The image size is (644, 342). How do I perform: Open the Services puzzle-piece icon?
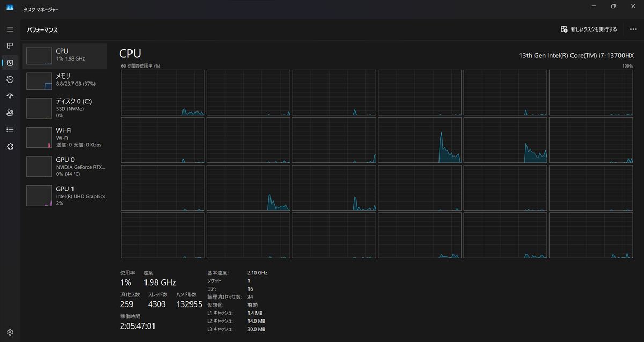[x=10, y=146]
